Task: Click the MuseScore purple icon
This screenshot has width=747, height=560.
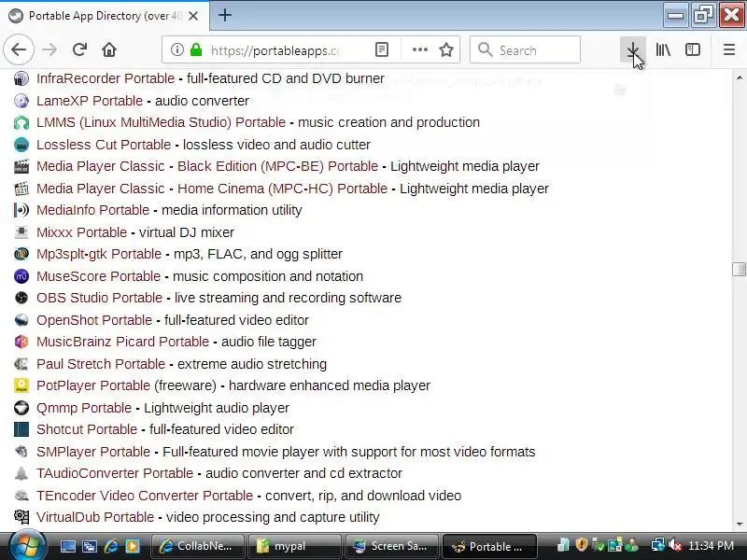Action: [x=21, y=276]
